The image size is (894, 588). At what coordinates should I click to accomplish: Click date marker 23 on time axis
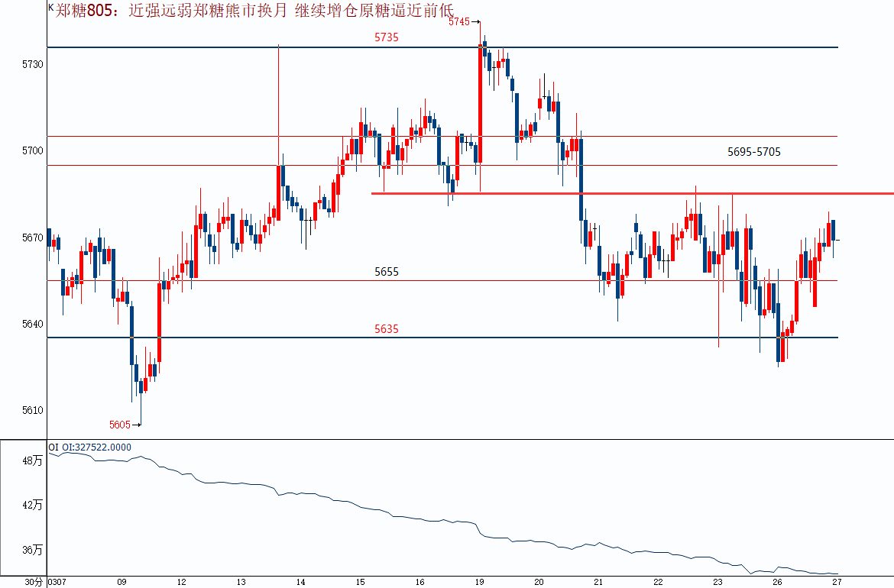(x=717, y=582)
